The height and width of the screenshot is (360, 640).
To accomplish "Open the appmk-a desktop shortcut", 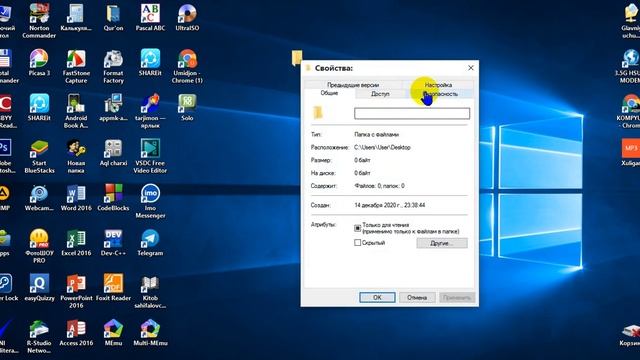I will point(113,107).
